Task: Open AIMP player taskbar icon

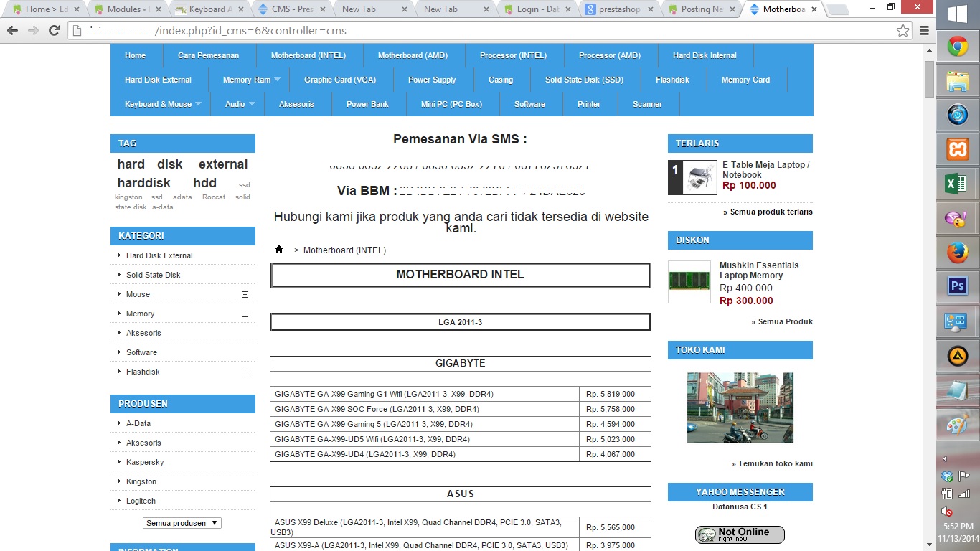Action: pos(957,356)
